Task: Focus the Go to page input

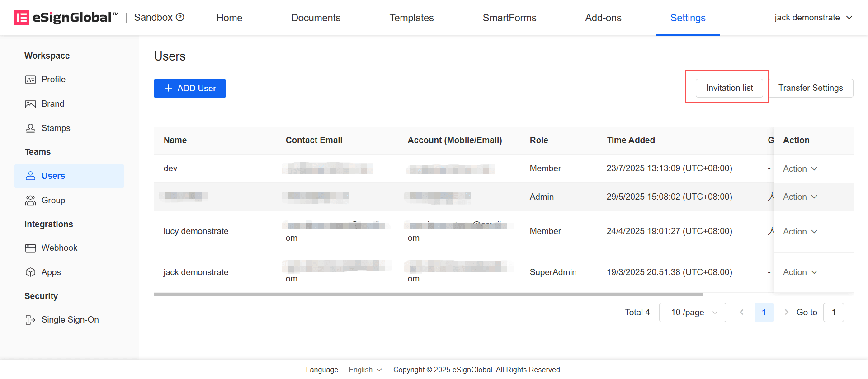Action: (x=833, y=313)
